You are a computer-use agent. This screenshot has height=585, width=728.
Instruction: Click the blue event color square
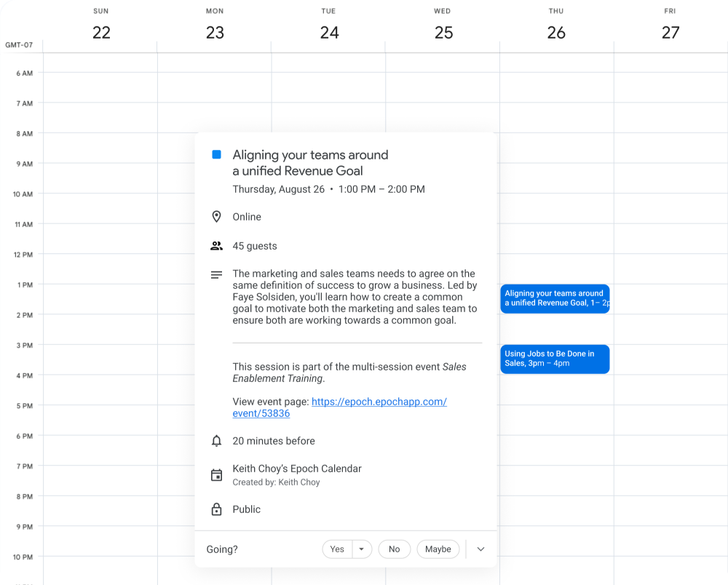216,154
